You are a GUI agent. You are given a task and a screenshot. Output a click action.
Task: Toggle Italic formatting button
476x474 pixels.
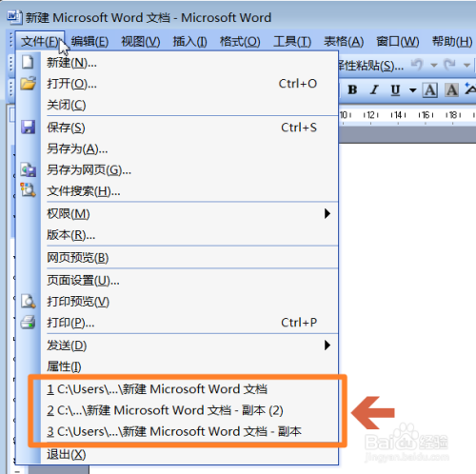374,90
